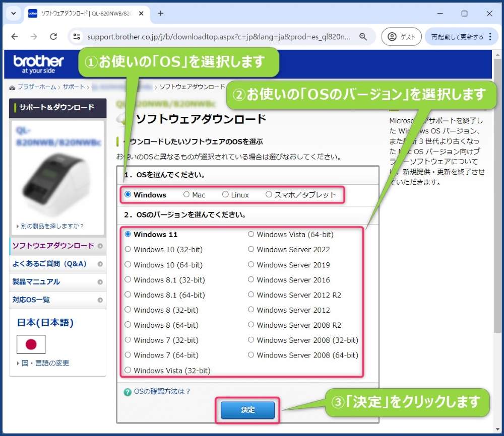The height and width of the screenshot is (436, 504).
Task: Select Windows Server 2008 (64-bit) version
Action: [x=250, y=355]
